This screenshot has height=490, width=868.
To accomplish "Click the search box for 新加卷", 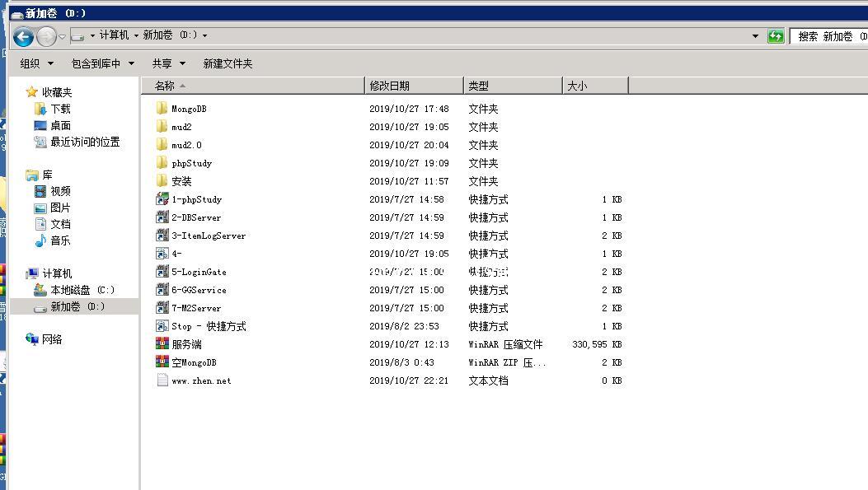I will click(x=828, y=36).
